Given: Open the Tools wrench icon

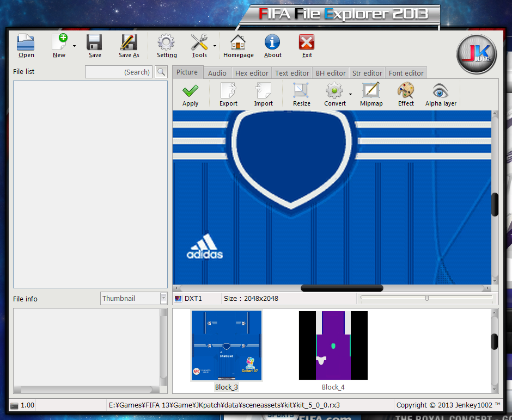Looking at the screenshot, I should (199, 46).
